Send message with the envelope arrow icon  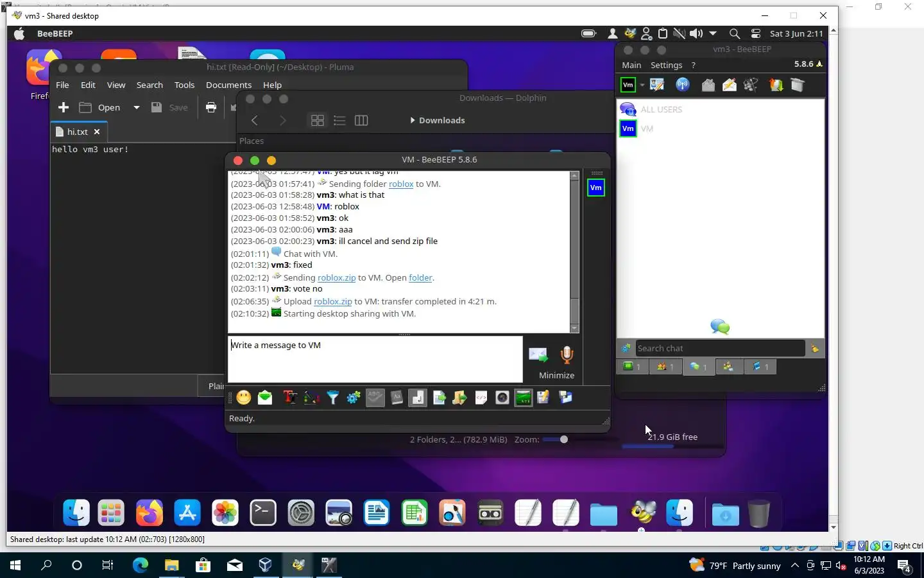pyautogui.click(x=538, y=355)
